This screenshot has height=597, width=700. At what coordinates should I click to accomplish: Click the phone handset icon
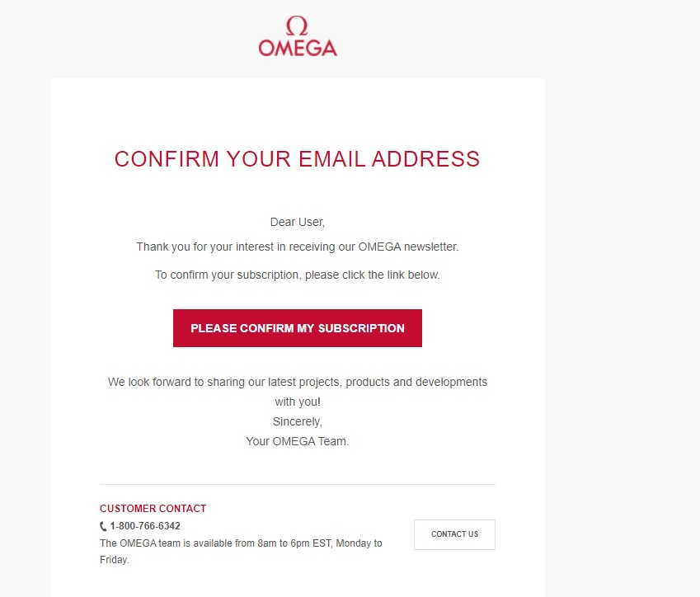[103, 526]
